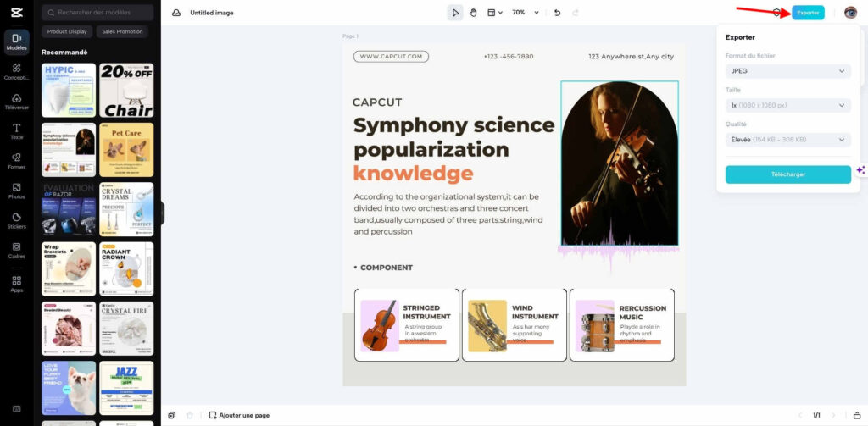Undo the last action
The height and width of the screenshot is (426, 868).
click(558, 13)
